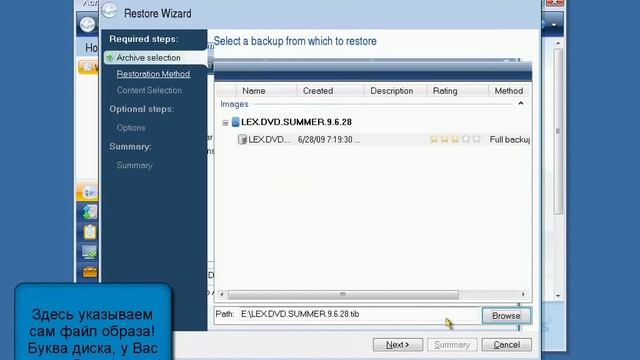Click the Full backup method cell
The image size is (640, 360).
509,140
